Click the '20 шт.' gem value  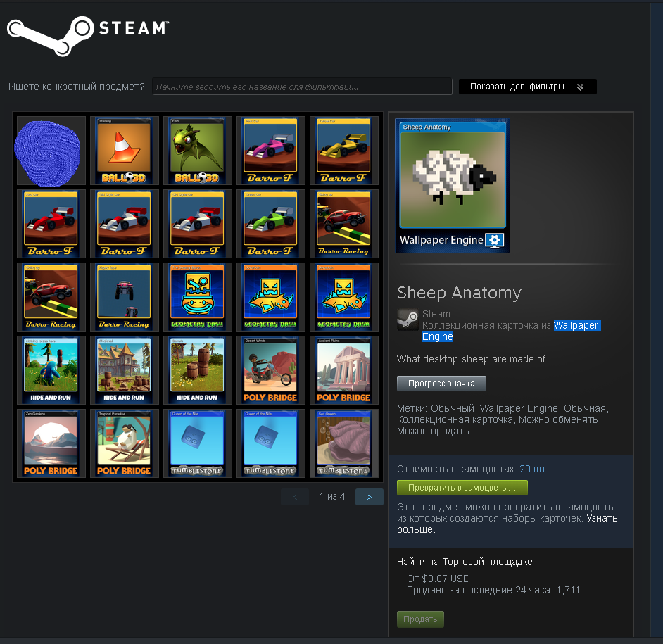(533, 469)
